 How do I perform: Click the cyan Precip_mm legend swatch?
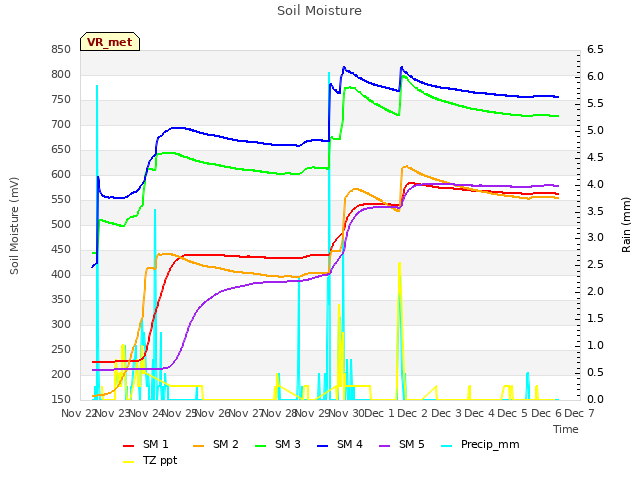447,446
